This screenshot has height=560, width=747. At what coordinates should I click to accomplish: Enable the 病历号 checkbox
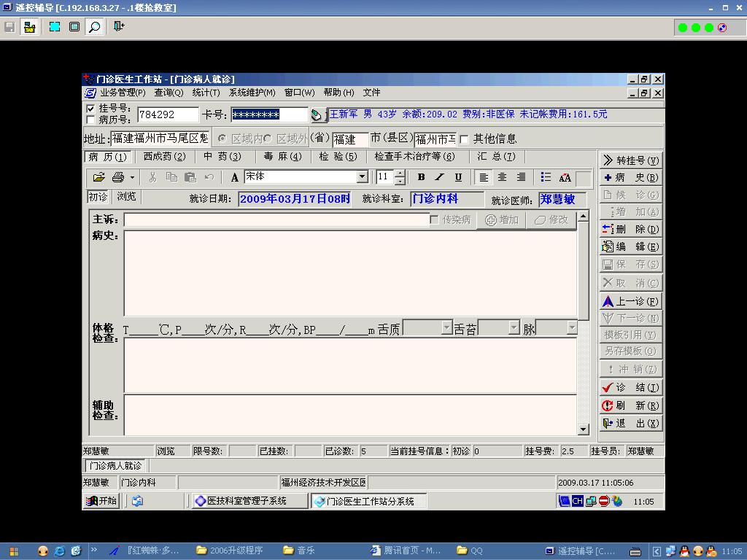[91, 120]
